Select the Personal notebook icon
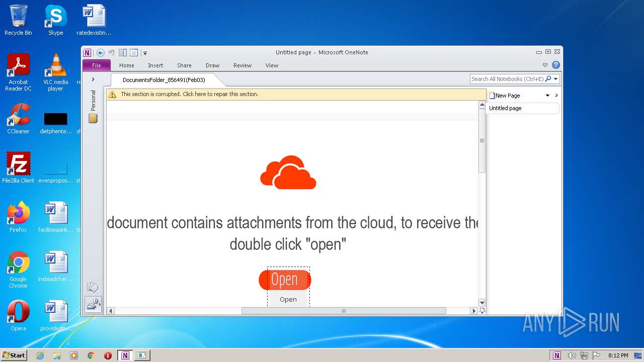Image resolution: width=644 pixels, height=362 pixels. coord(93,119)
